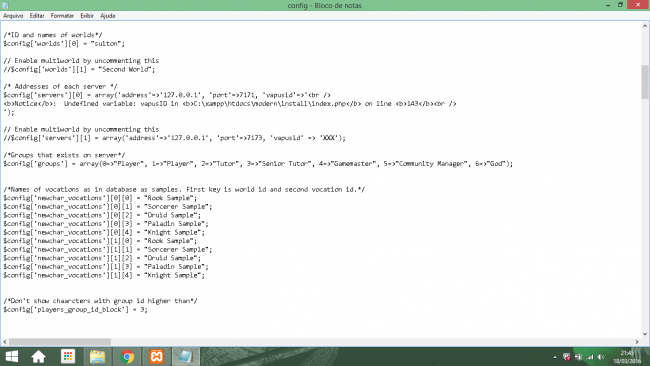This screenshot has height=366, width=650.
Task: Open the Windows Start button
Action: click(12, 356)
